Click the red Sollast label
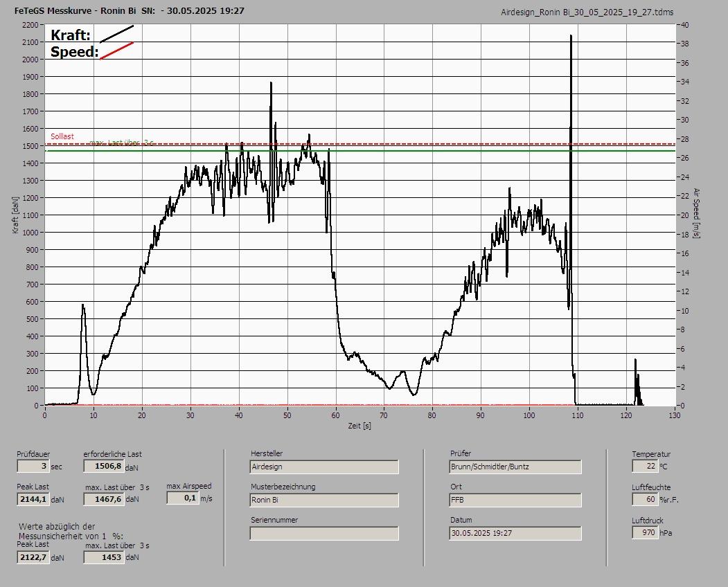This screenshot has width=728, height=587. point(62,136)
